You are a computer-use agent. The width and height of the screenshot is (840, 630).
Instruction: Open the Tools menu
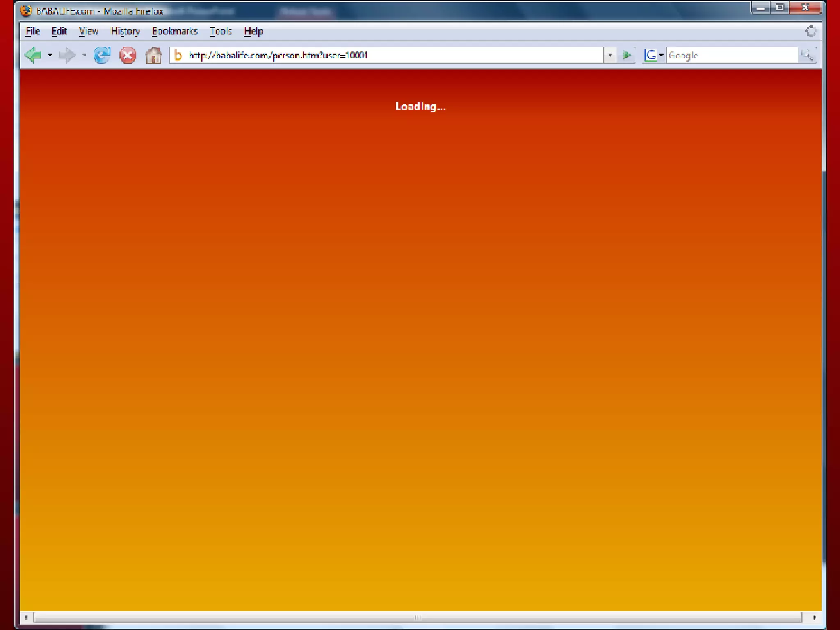point(221,31)
